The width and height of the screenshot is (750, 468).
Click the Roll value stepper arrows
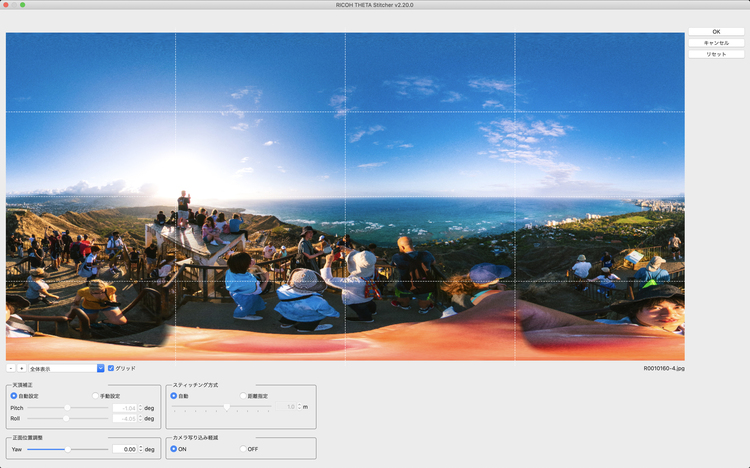coord(140,418)
